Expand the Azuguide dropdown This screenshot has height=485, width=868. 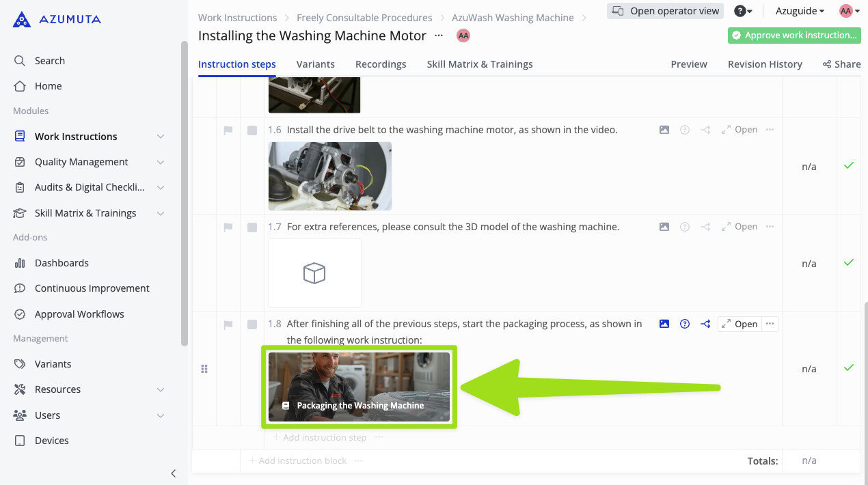point(797,10)
